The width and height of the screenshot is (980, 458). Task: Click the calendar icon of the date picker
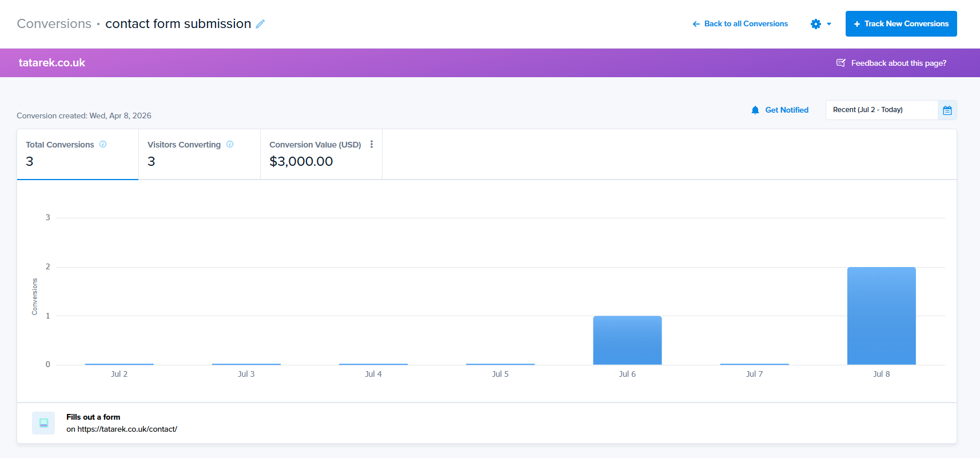[x=947, y=110]
